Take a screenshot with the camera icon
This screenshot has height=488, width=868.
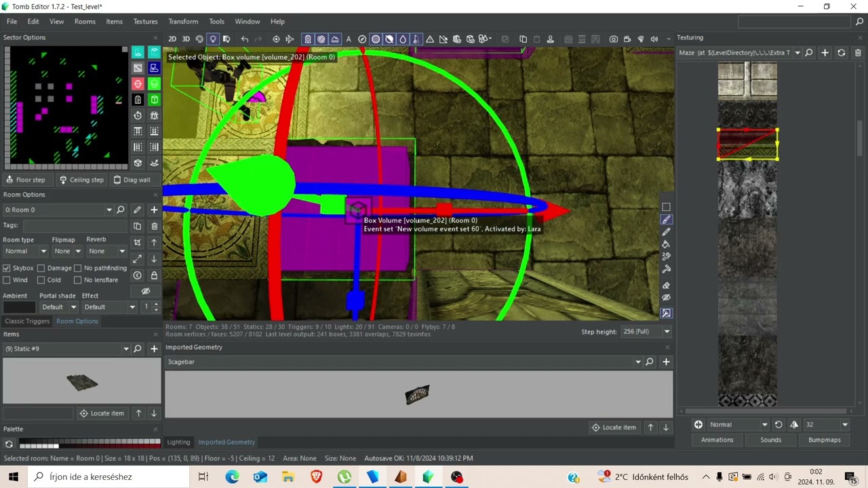(x=614, y=39)
